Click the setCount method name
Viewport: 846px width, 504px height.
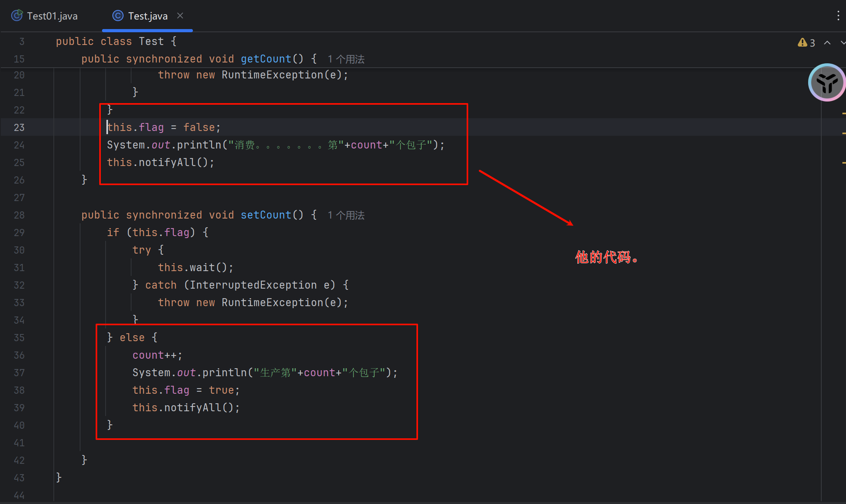266,215
